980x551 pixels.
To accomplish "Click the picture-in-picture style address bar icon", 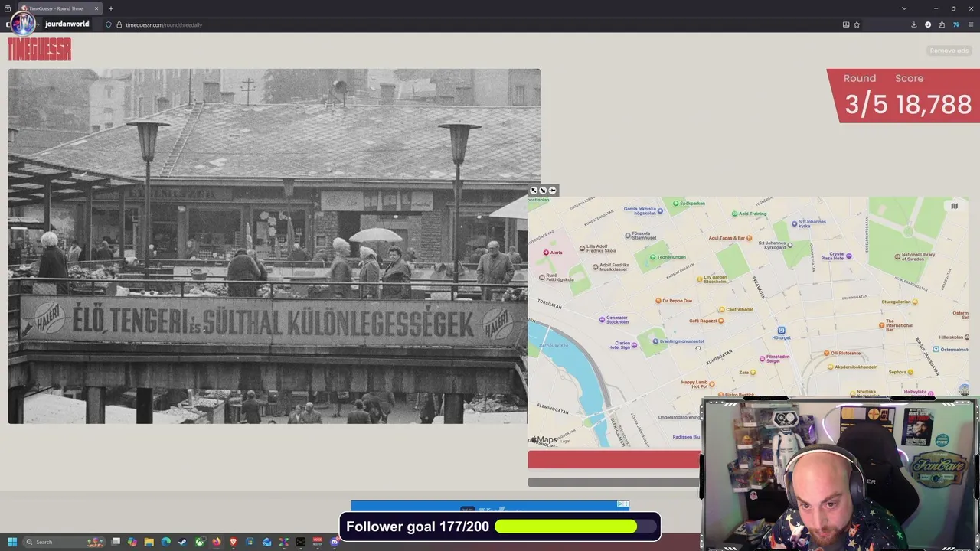I will 846,24.
